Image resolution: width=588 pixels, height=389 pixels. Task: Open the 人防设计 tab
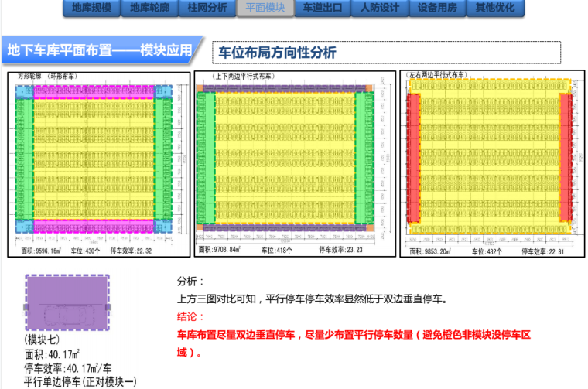coord(380,9)
